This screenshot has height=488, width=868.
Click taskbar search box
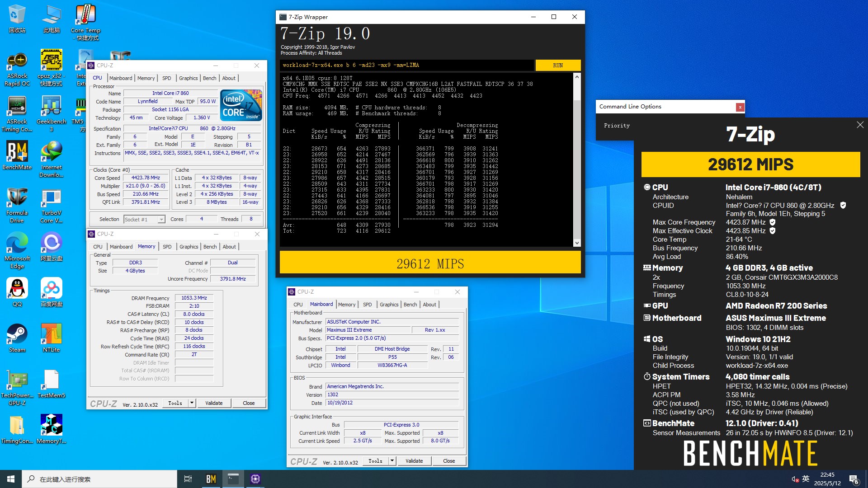[x=99, y=479]
